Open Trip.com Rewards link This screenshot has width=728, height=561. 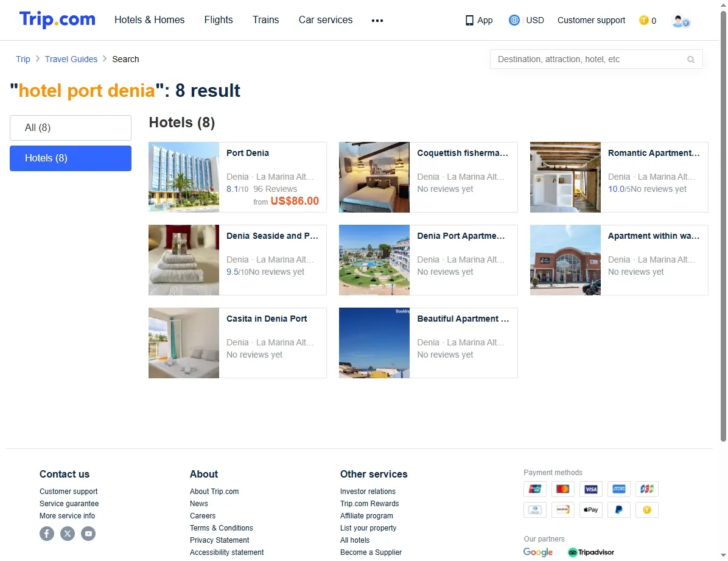tap(369, 504)
